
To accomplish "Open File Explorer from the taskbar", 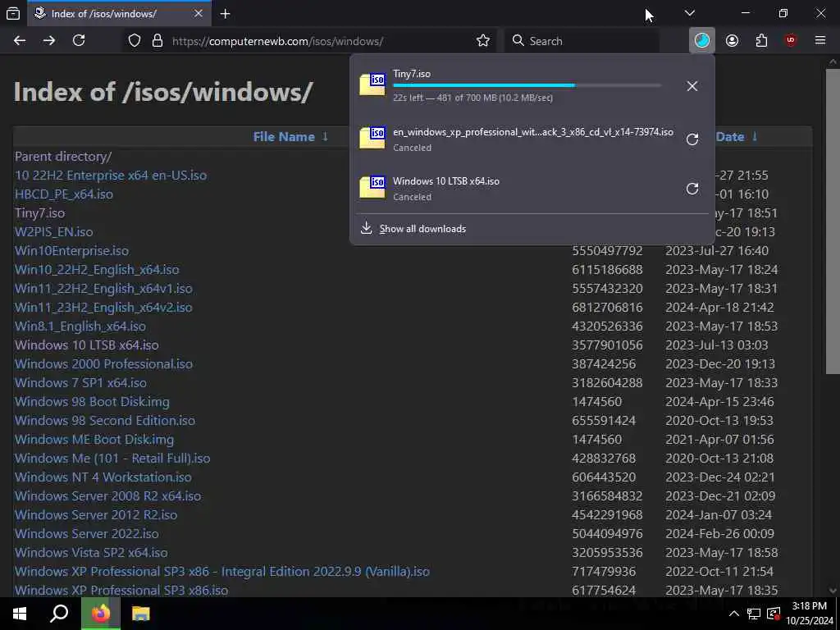I will 140,614.
